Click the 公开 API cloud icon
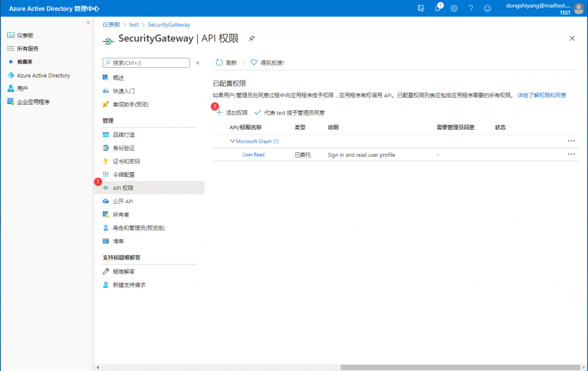Viewport: 588px width, 371px height. pos(106,201)
